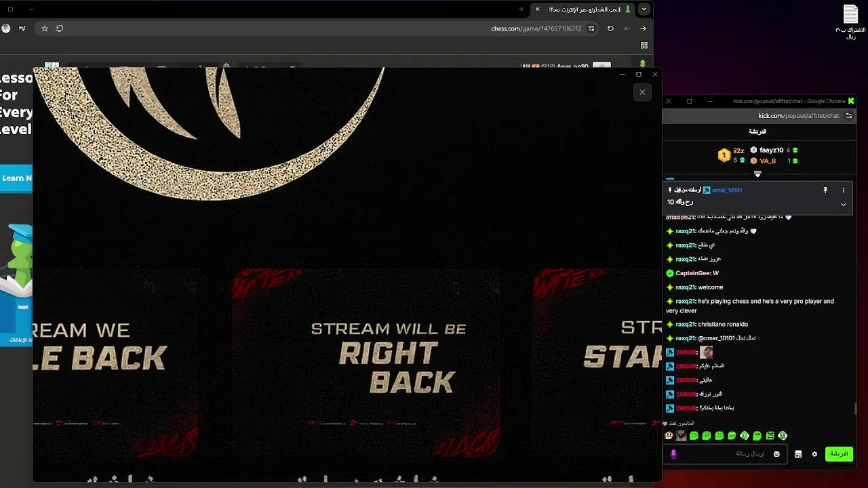Open omar_10101 profile in pinned message

coord(727,190)
